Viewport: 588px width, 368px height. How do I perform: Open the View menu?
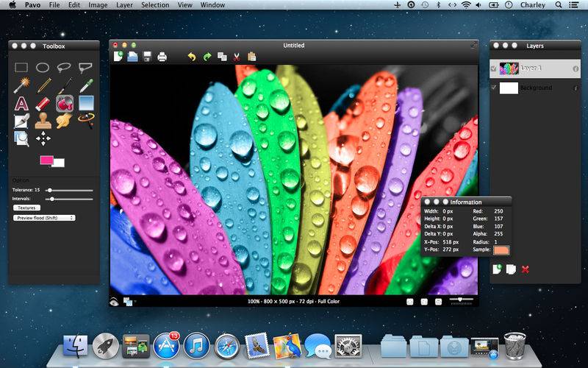[185, 5]
